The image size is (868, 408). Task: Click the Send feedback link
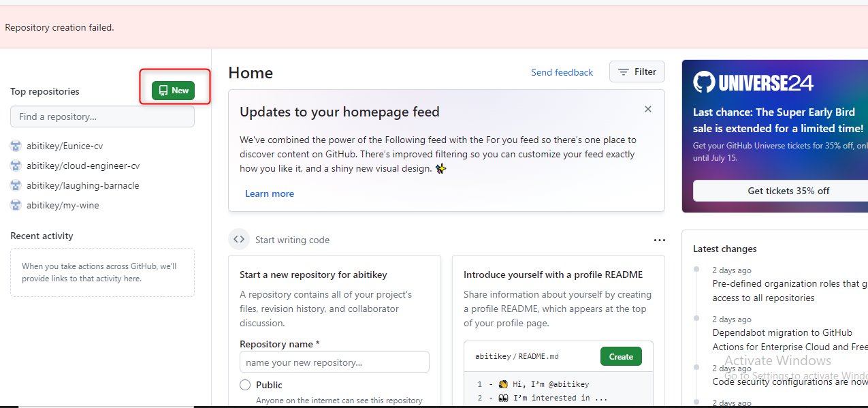pos(562,72)
